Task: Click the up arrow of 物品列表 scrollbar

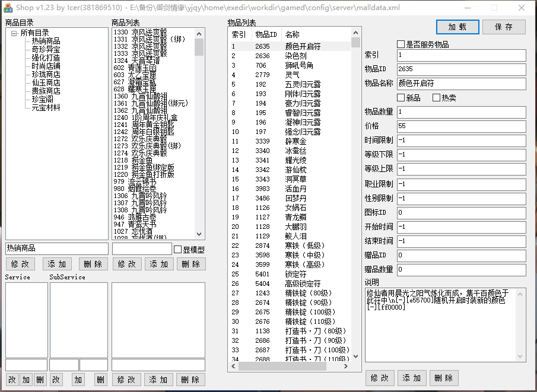Action: 356,33
